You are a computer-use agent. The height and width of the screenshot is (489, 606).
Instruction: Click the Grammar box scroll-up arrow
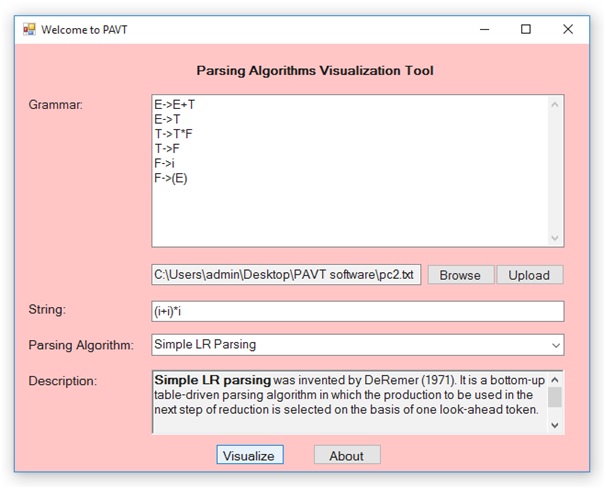tap(556, 104)
